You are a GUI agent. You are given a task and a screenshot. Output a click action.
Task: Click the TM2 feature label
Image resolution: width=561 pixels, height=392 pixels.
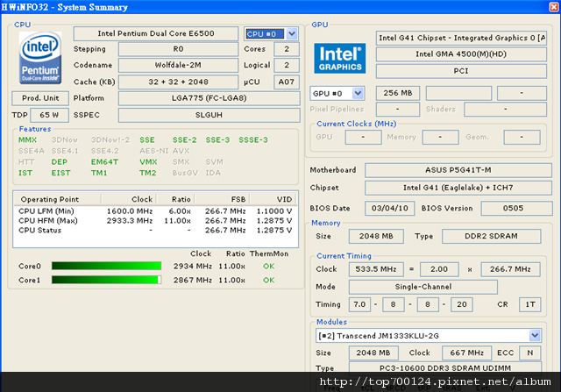click(148, 174)
